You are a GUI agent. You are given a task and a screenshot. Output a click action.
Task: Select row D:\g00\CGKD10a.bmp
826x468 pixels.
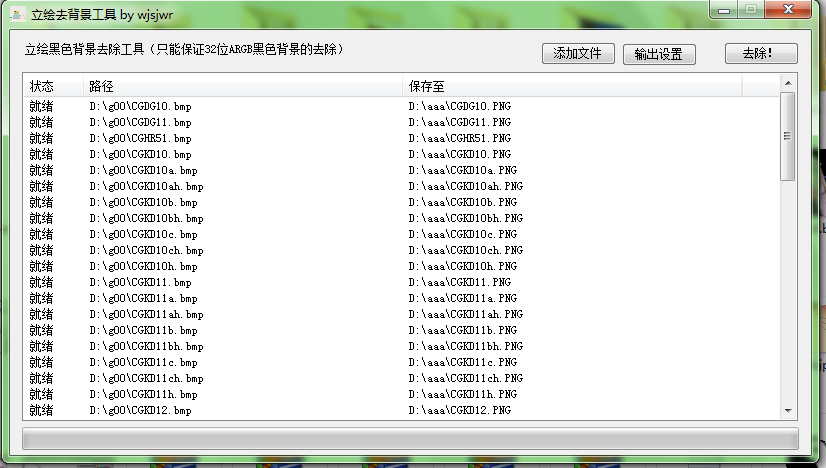401,170
